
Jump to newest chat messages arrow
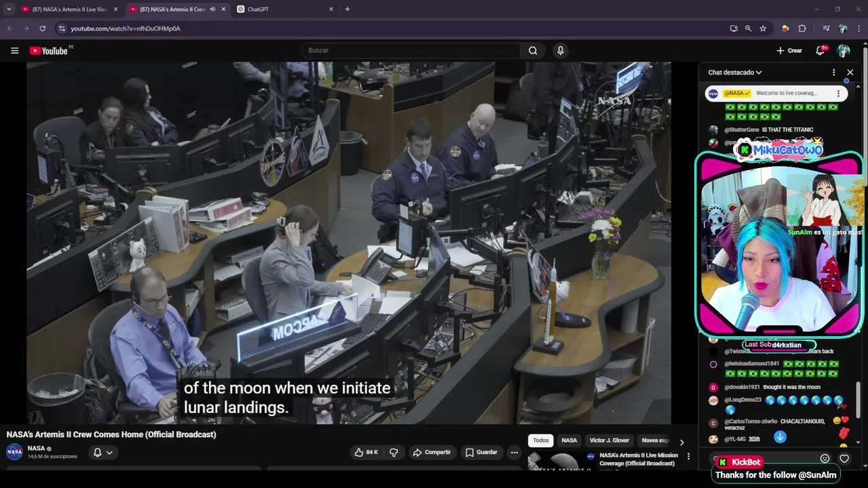pos(780,437)
